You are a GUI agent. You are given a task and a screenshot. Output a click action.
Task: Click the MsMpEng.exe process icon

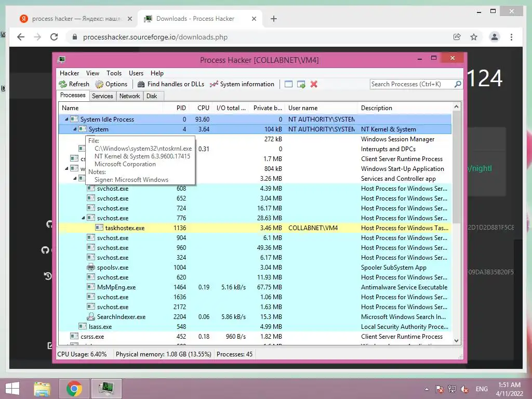click(x=90, y=287)
